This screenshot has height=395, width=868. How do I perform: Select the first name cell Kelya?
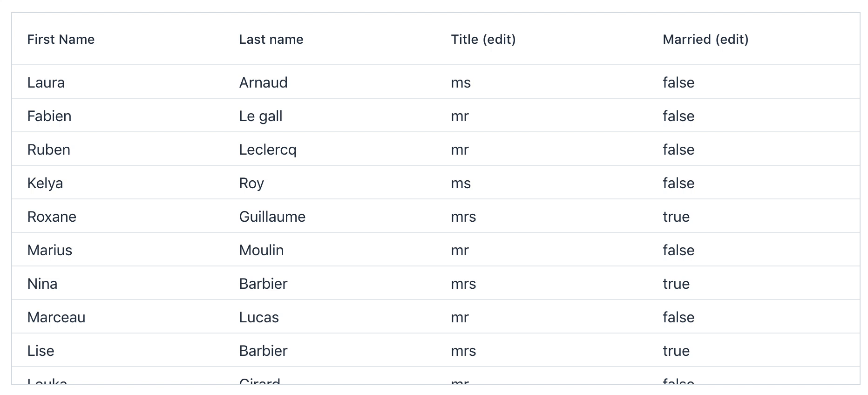point(45,183)
